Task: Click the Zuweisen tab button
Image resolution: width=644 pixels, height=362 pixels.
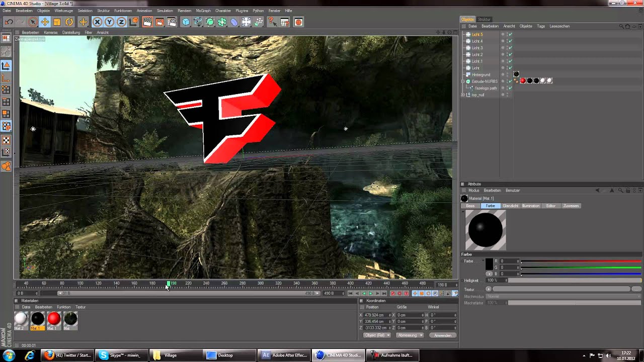Action: coord(571,206)
